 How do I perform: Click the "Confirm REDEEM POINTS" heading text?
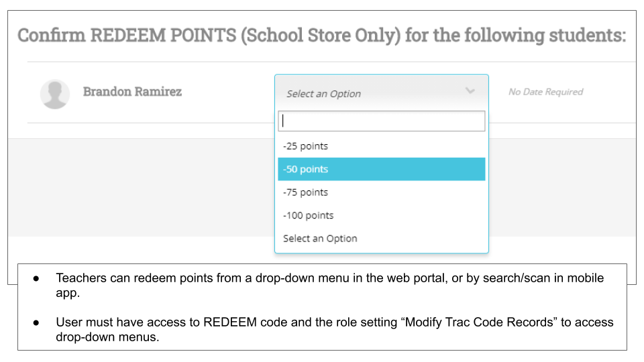click(127, 35)
